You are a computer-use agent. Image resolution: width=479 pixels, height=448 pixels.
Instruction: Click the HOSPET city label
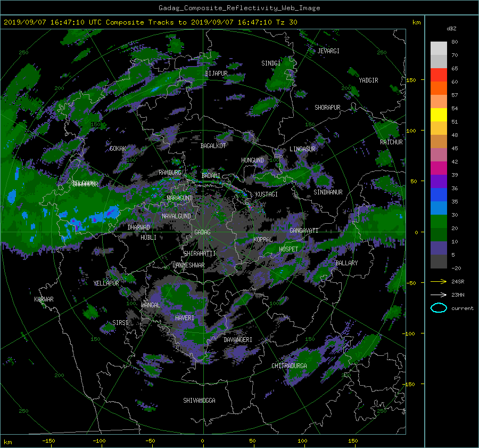[x=288, y=249]
